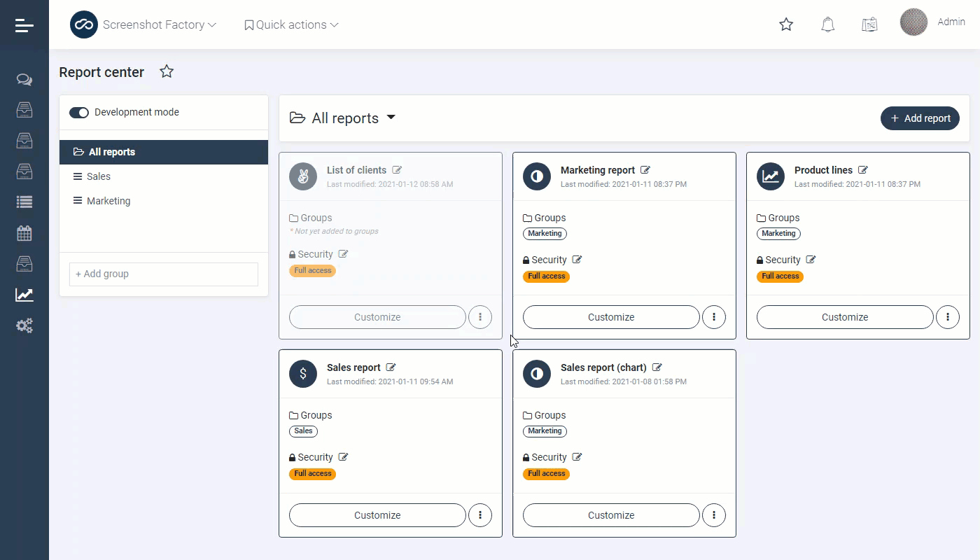This screenshot has width=980, height=560.
Task: Click the favorites star in top bar
Action: [x=786, y=25]
